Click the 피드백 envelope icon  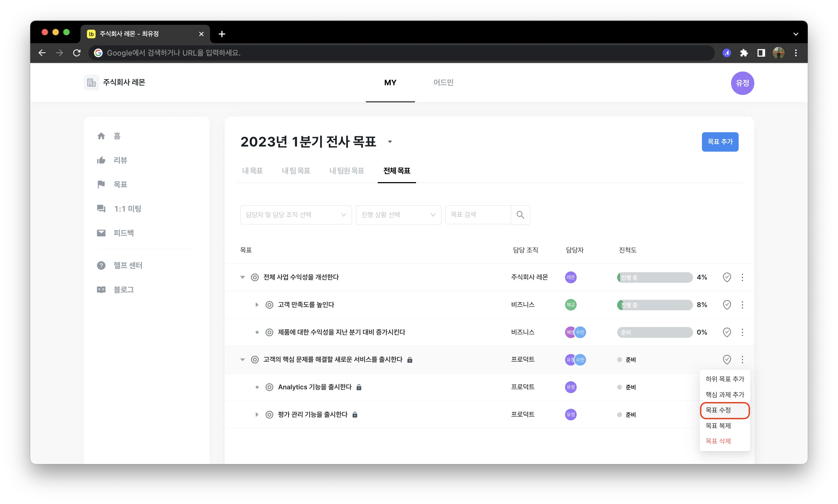tap(101, 233)
